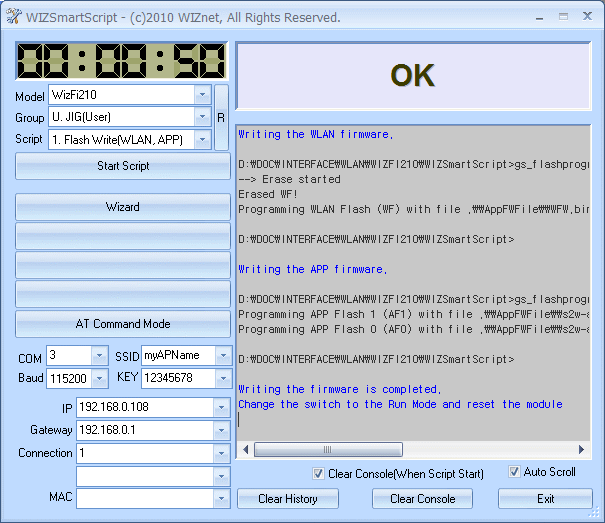This screenshot has height=523, width=605.
Task: Click the console horizontal scrollbar thumb
Action: pos(328,450)
